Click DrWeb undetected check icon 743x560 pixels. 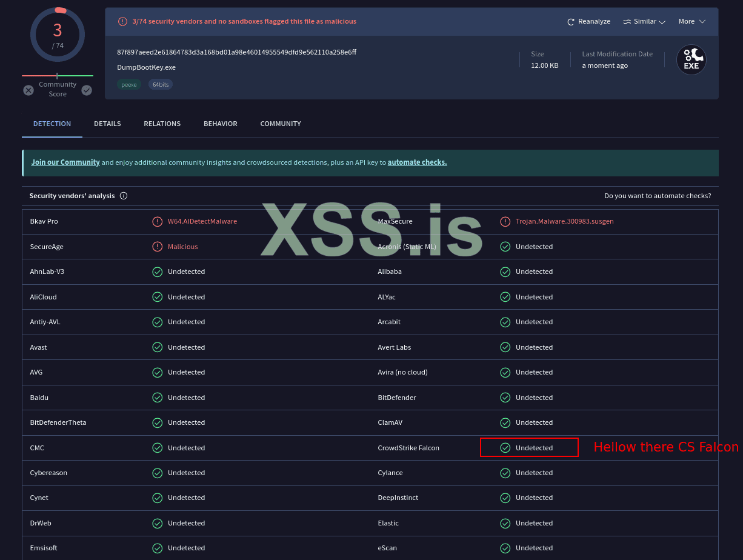point(158,523)
